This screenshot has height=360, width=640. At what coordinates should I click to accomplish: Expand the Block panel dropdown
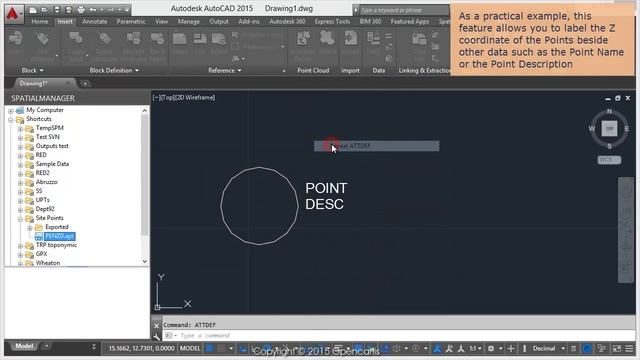(x=32, y=70)
